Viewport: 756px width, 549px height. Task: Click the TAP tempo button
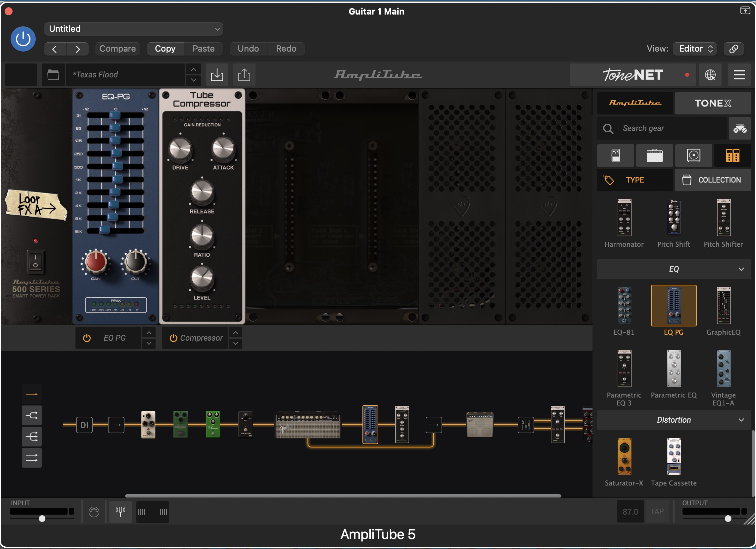point(657,512)
